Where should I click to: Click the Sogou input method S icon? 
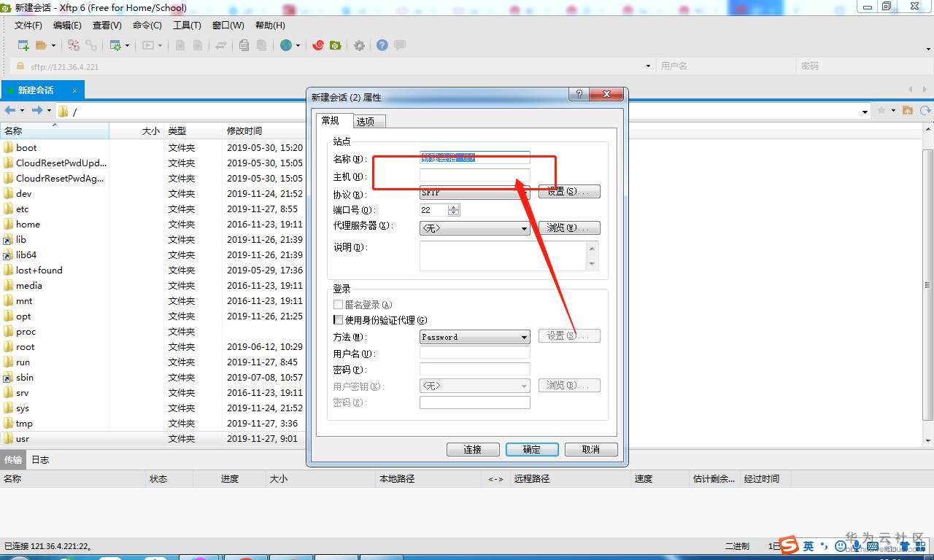pos(789,545)
